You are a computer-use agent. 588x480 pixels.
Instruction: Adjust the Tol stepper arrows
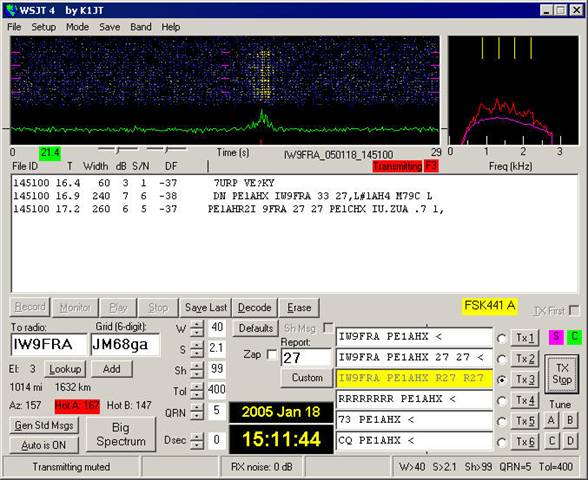[196, 391]
